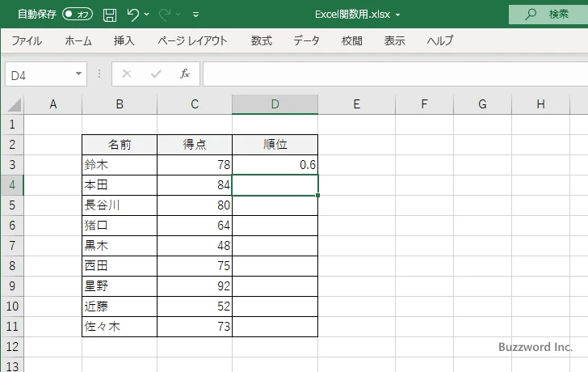Click the Select All corner triangle
The height and width of the screenshot is (372, 588).
14,104
